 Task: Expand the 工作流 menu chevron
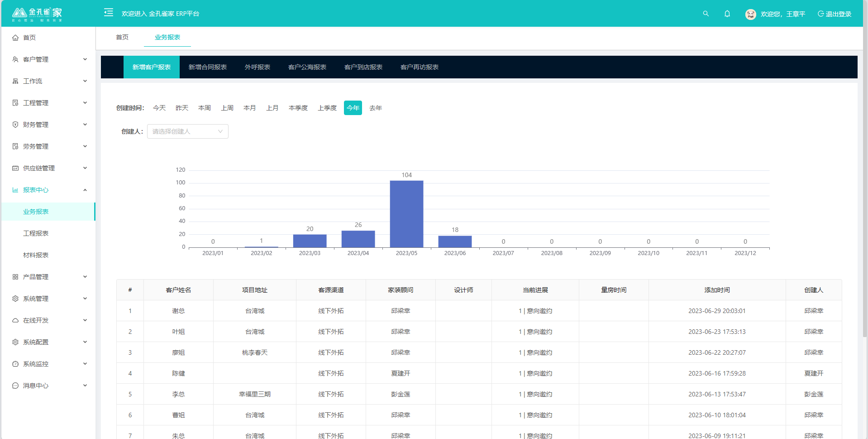click(85, 81)
